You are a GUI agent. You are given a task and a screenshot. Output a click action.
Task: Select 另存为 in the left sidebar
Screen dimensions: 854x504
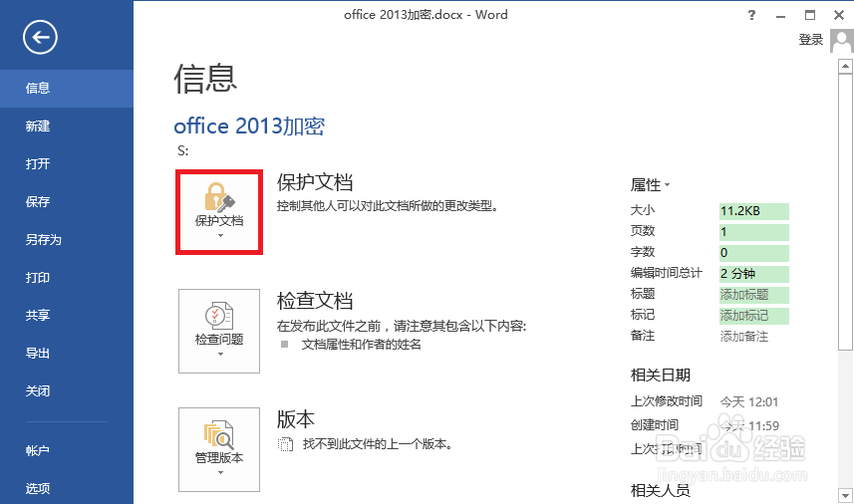(x=67, y=239)
